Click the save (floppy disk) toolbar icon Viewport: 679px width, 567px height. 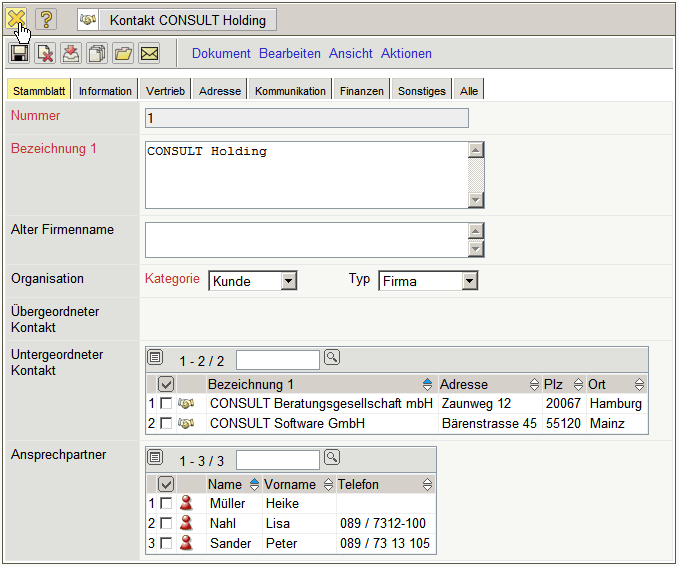click(x=19, y=53)
